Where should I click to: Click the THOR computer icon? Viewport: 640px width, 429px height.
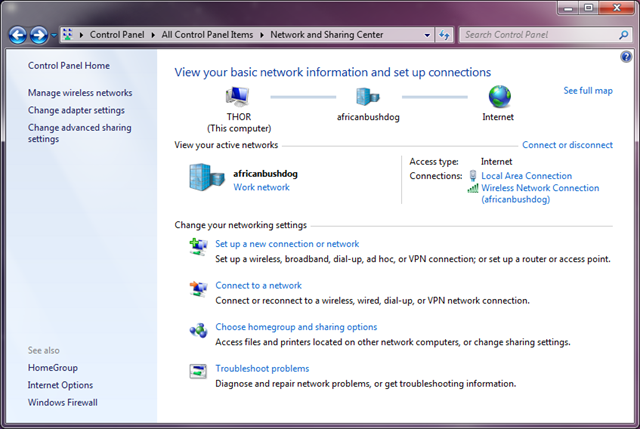click(x=237, y=97)
